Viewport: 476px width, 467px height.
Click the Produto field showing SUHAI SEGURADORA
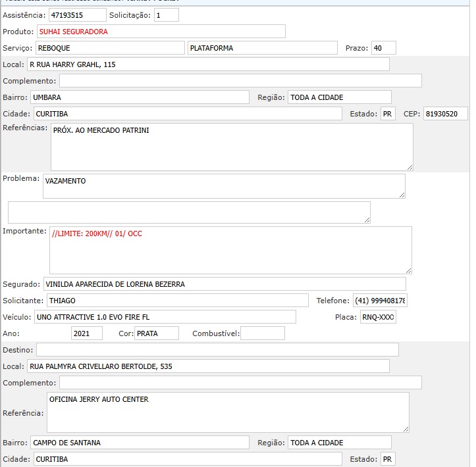click(161, 32)
